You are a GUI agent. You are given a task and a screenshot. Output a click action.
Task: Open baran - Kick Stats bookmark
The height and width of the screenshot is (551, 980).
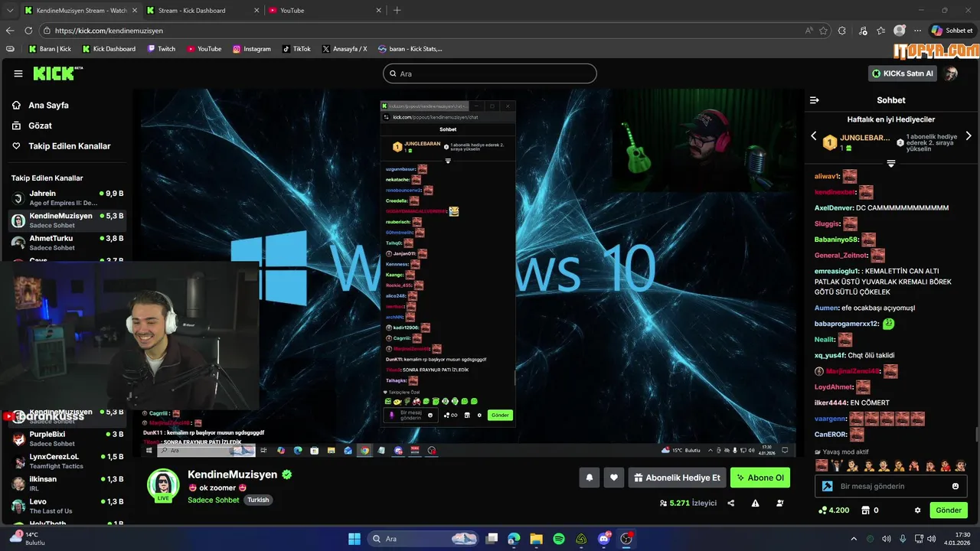coord(410,49)
